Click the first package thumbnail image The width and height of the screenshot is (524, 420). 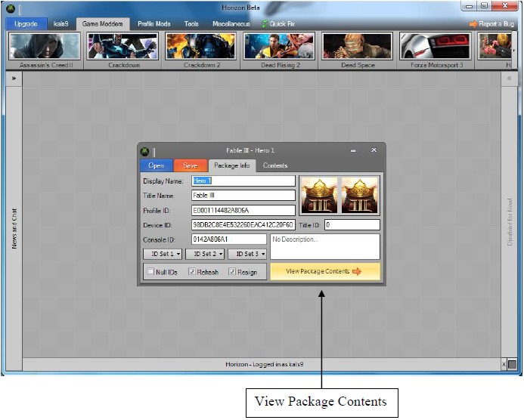(x=318, y=196)
